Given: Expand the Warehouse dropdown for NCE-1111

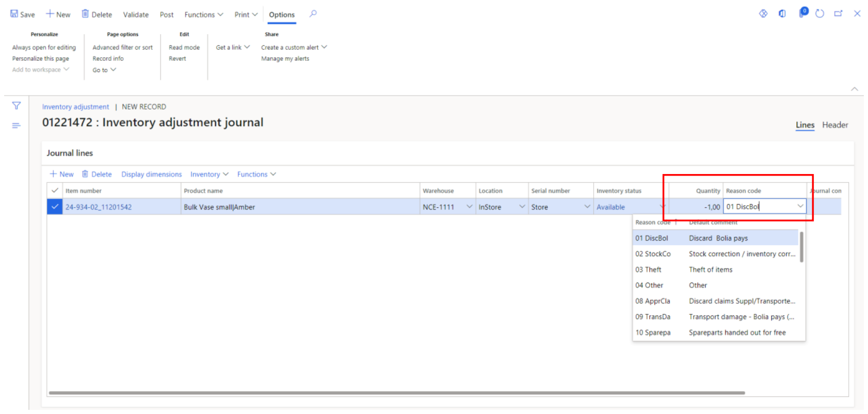Looking at the screenshot, I should coord(469,207).
